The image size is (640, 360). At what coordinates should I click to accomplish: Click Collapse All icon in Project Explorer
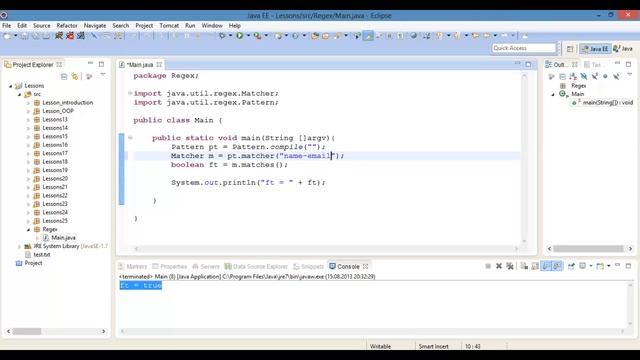[64, 76]
